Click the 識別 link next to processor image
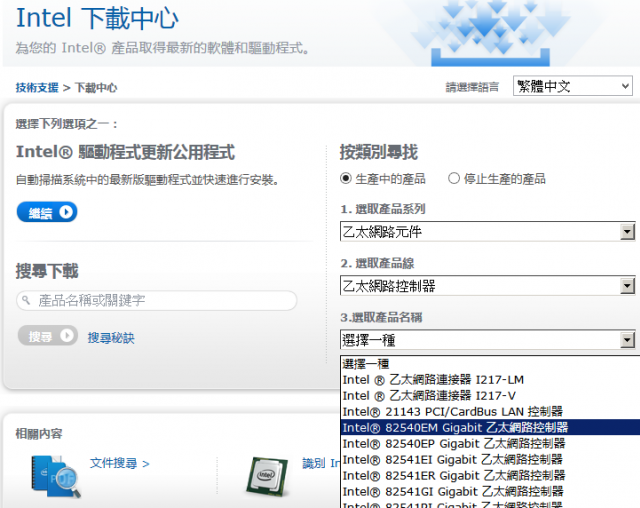This screenshot has height=508, width=640. pyautogui.click(x=320, y=464)
